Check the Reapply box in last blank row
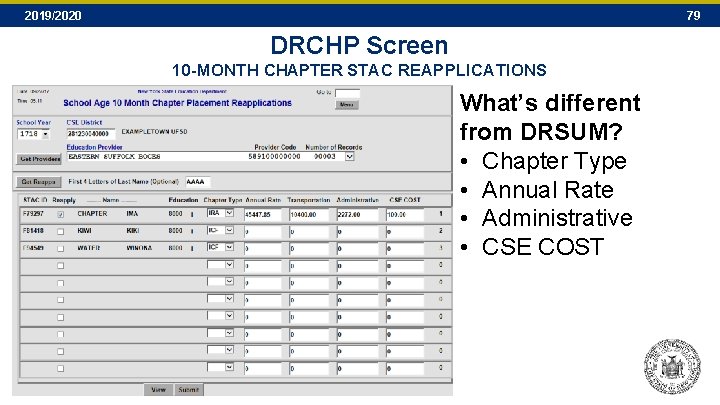Screen dimensions: 720x405 [61, 369]
